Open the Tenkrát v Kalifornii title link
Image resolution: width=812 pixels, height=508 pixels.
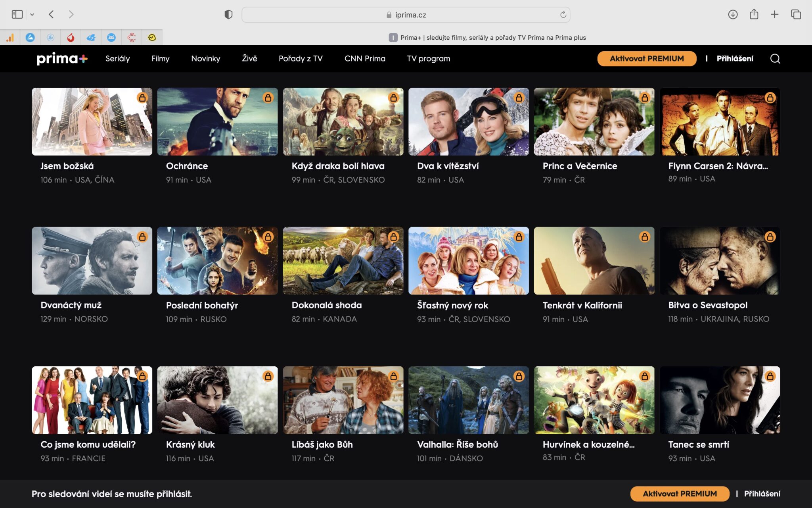(582, 305)
